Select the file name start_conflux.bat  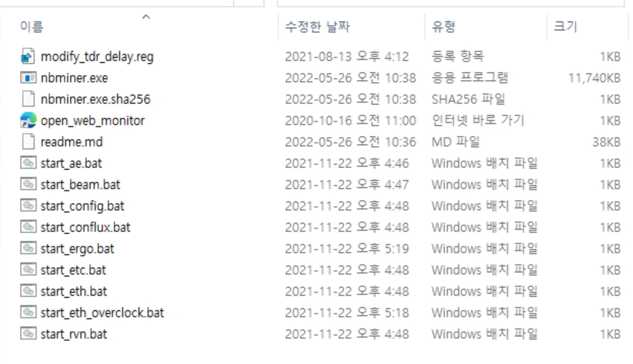tap(85, 227)
